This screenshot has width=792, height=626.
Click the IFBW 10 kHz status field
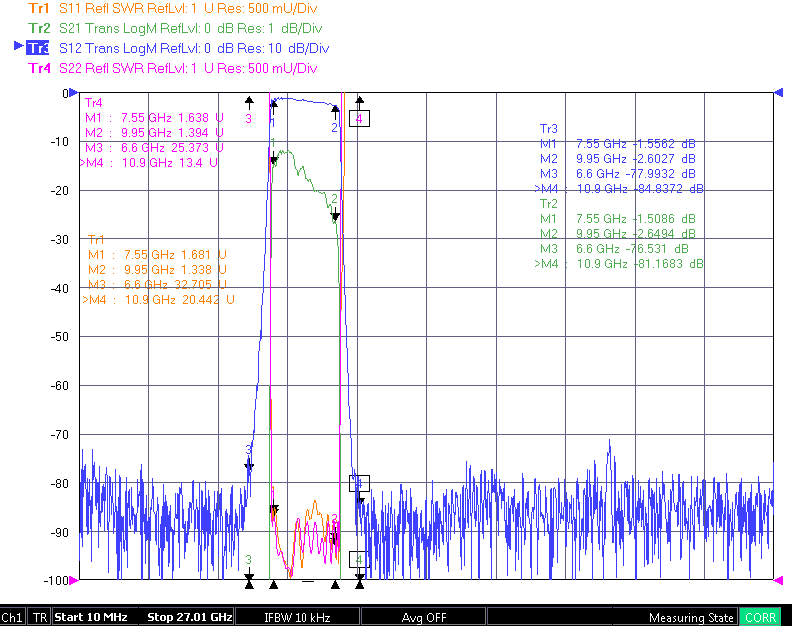[298, 617]
